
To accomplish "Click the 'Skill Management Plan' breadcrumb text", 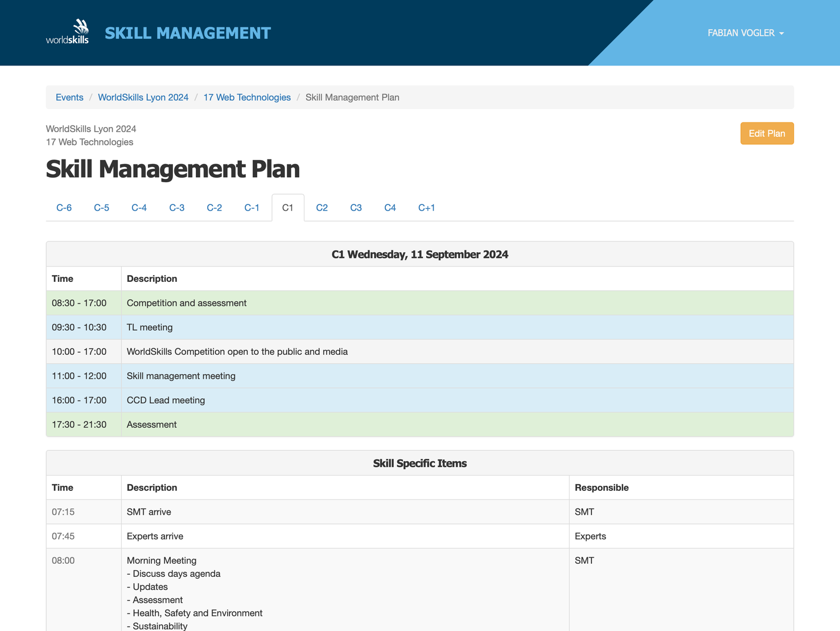I will [x=352, y=97].
